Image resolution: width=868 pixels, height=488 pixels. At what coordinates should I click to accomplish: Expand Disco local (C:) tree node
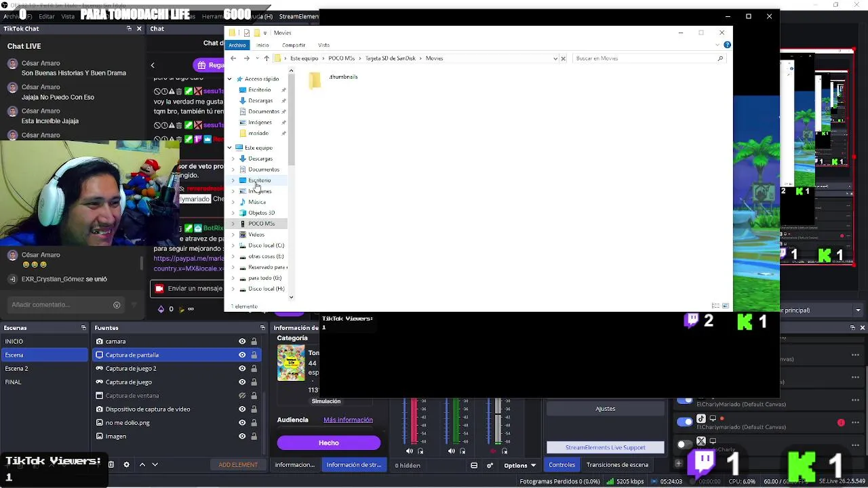click(233, 245)
